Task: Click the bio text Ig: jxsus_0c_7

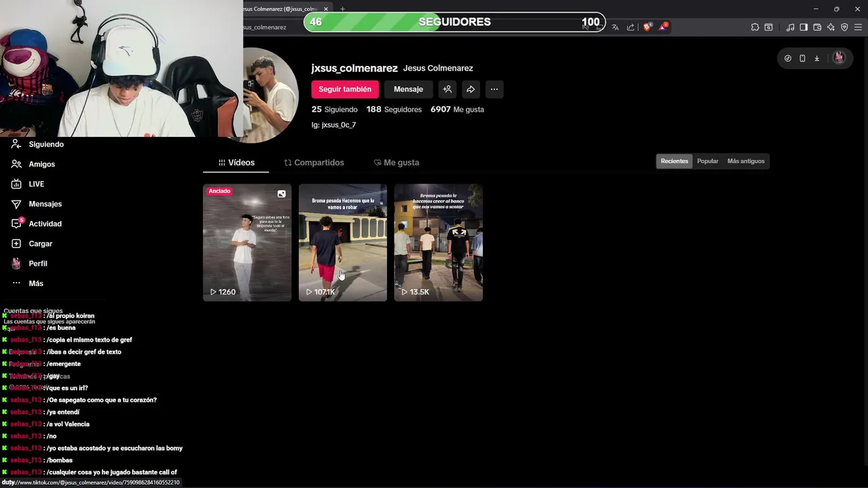Action: pyautogui.click(x=334, y=125)
